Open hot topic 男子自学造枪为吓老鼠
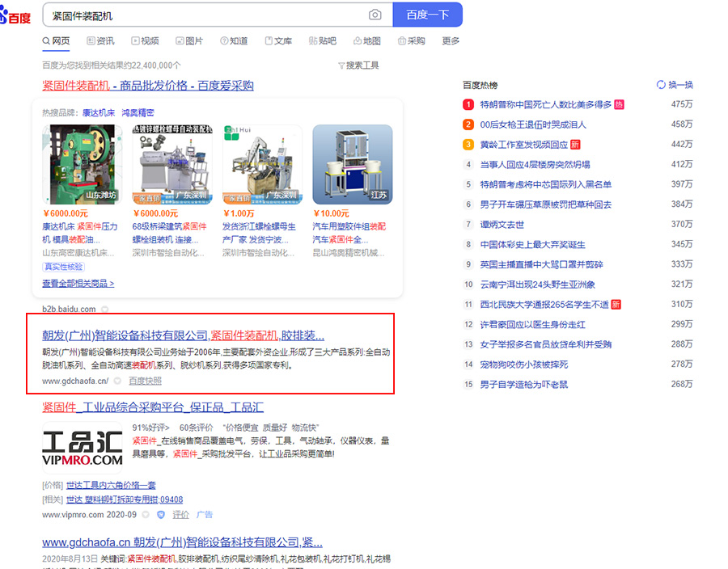728x569 pixels. (523, 384)
